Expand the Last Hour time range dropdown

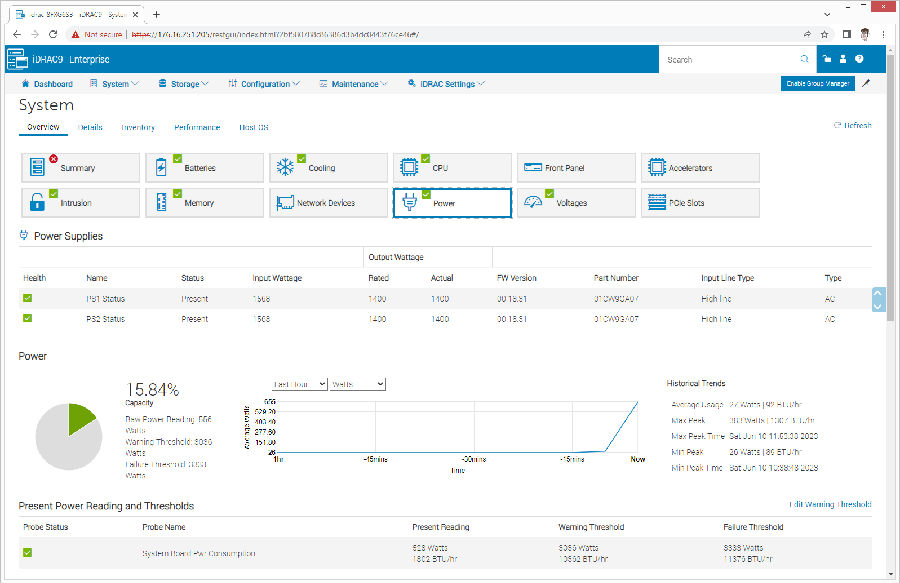point(300,384)
